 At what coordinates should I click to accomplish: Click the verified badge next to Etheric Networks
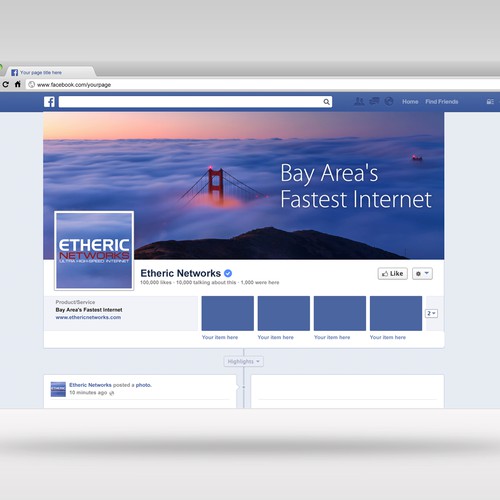(x=228, y=273)
